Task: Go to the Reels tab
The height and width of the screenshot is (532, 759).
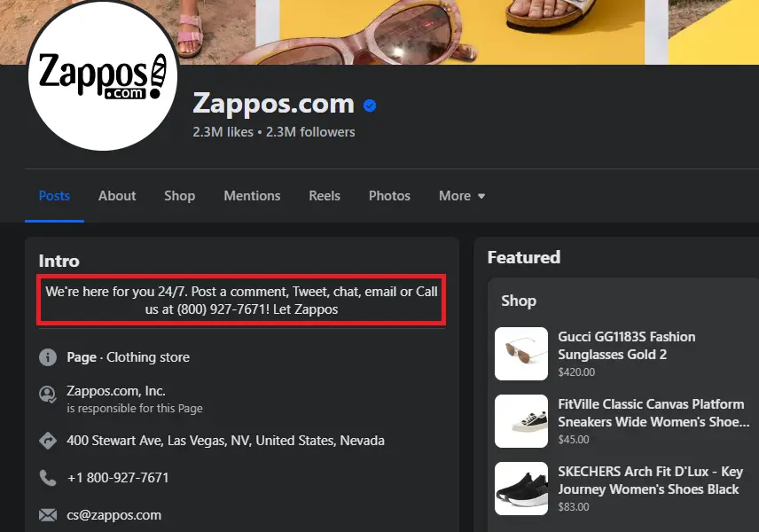Action: click(325, 196)
